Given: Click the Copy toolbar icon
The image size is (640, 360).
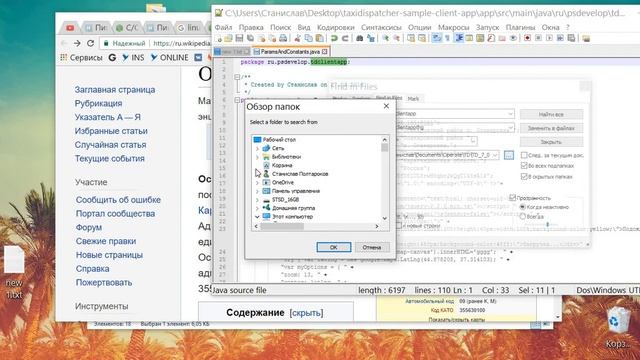Looking at the screenshot, I should click(x=308, y=39).
